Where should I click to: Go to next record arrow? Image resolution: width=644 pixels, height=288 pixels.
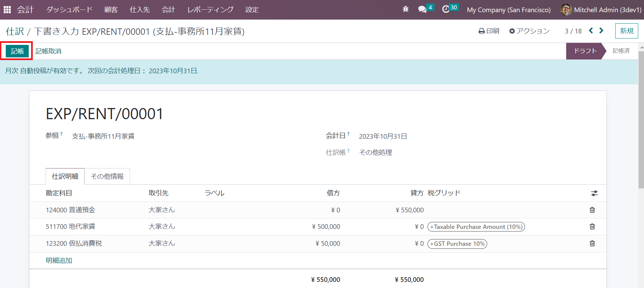(601, 31)
